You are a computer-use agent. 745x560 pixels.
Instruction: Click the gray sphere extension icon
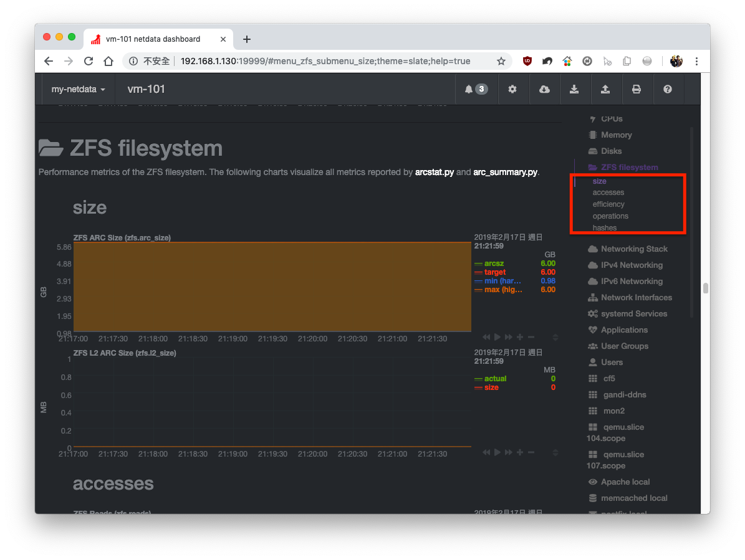point(647,61)
